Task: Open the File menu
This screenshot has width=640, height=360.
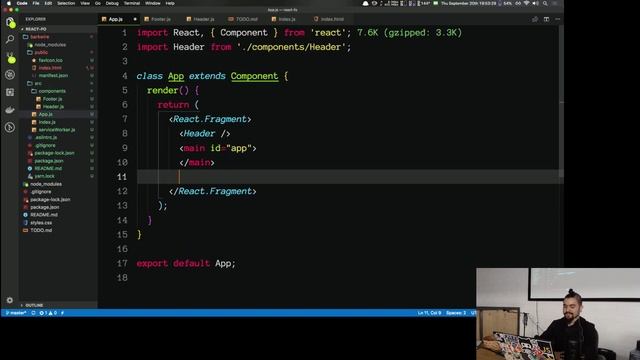Action: pyautogui.click(x=36, y=3)
